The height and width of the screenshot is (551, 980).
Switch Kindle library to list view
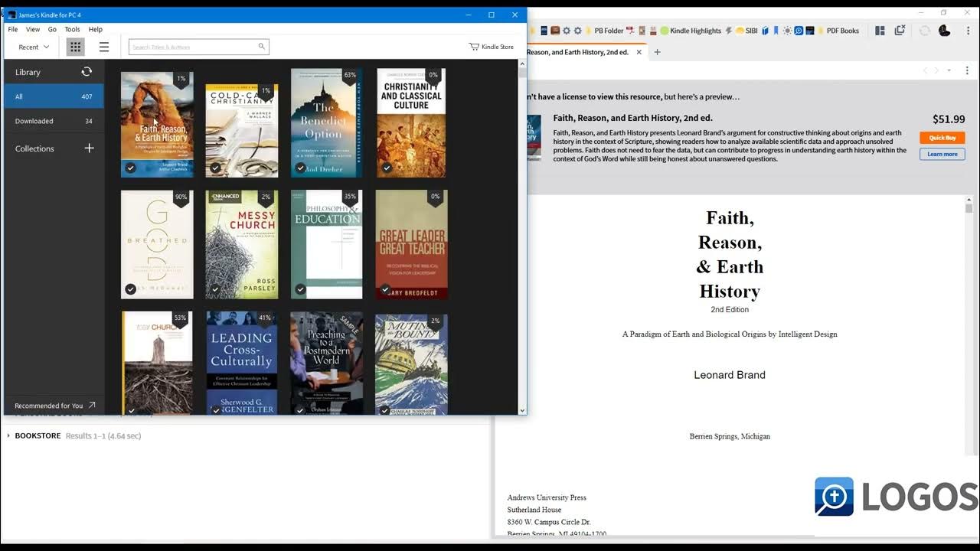click(x=104, y=47)
